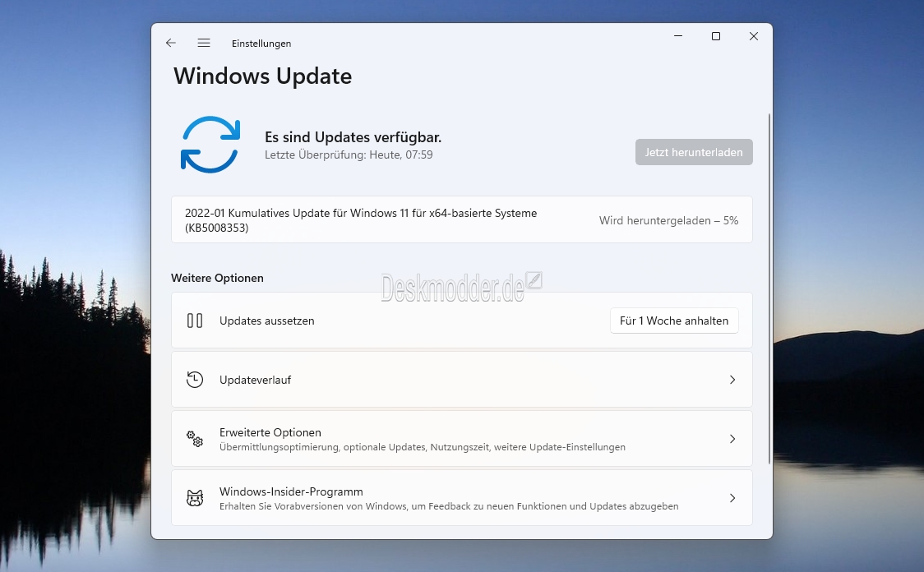
Task: Click the 'Wird heruntergeladen – 5%' status
Action: [669, 220]
